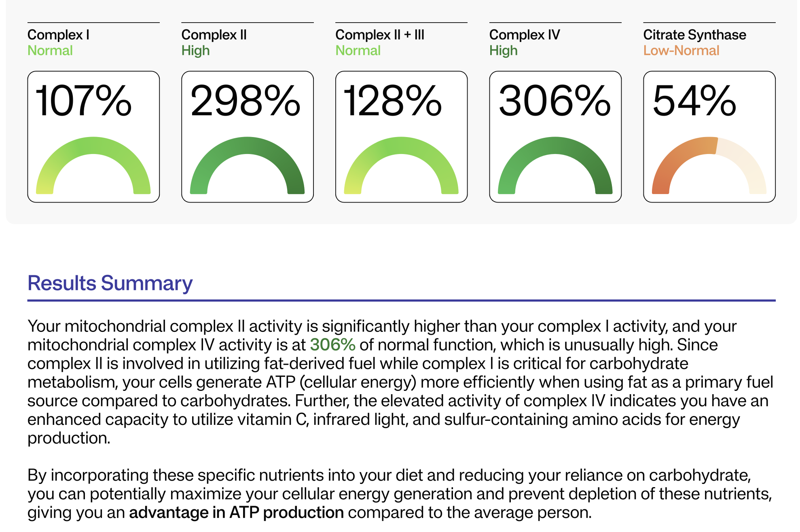Select the 107% value card
This screenshot has width=800, height=532.
click(x=93, y=137)
